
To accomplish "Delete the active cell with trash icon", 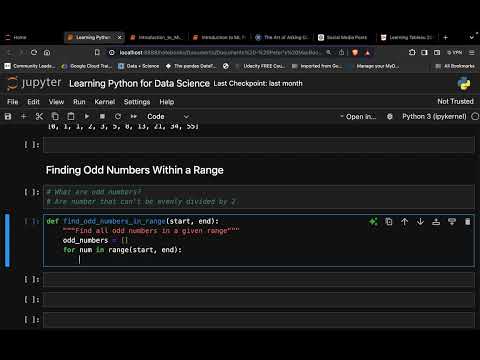I will coord(468,221).
